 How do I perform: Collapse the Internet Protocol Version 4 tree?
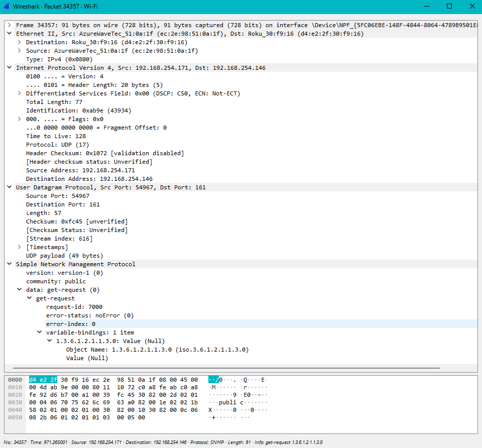9,67
